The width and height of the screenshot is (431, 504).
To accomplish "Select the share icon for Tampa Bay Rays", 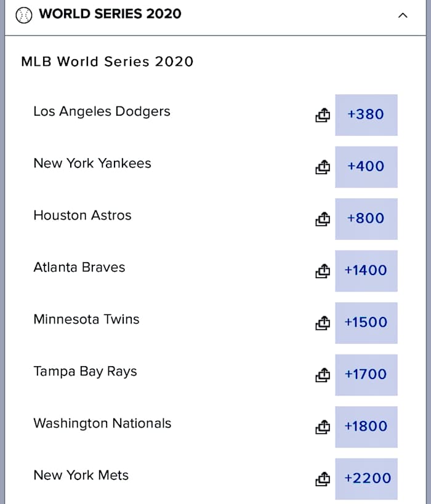I will [x=323, y=375].
